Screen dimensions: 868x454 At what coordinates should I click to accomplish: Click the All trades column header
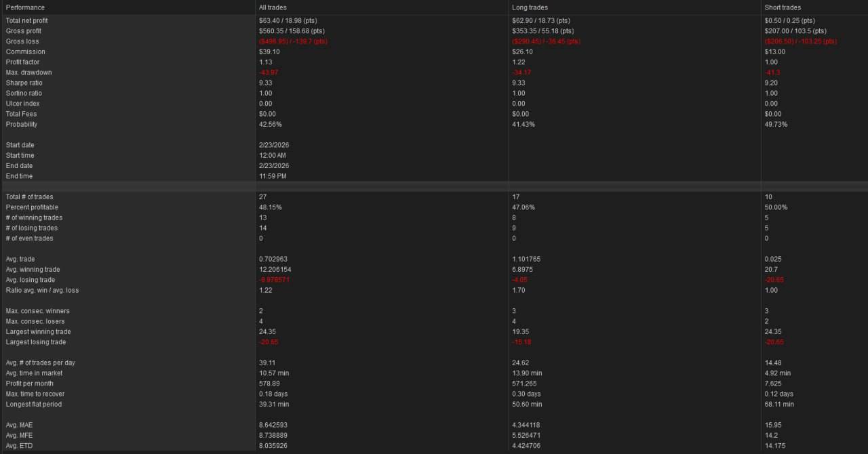(x=273, y=7)
